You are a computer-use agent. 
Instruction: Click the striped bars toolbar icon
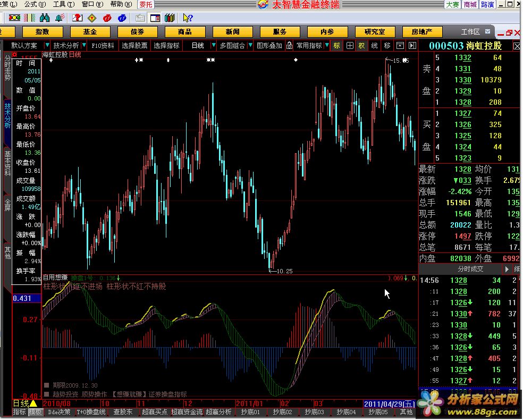(x=29, y=18)
